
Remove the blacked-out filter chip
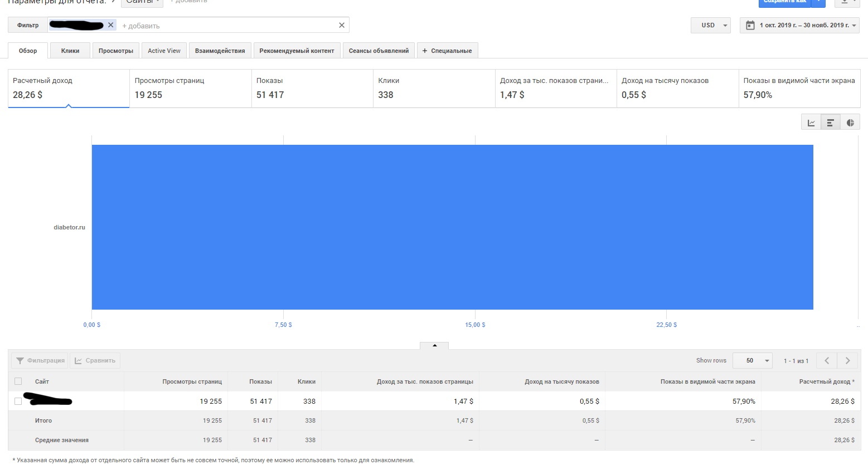pos(110,25)
